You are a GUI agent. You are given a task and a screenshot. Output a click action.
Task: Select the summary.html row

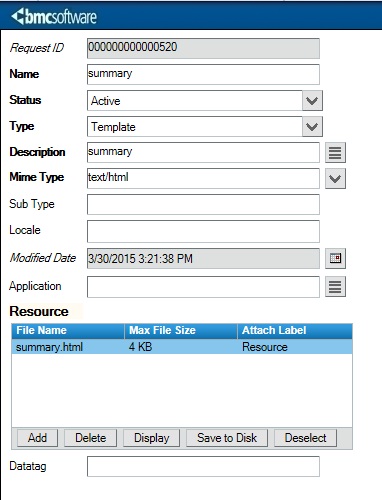click(x=182, y=347)
